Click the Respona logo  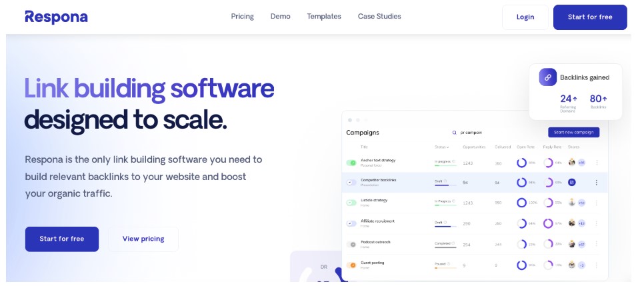click(56, 17)
